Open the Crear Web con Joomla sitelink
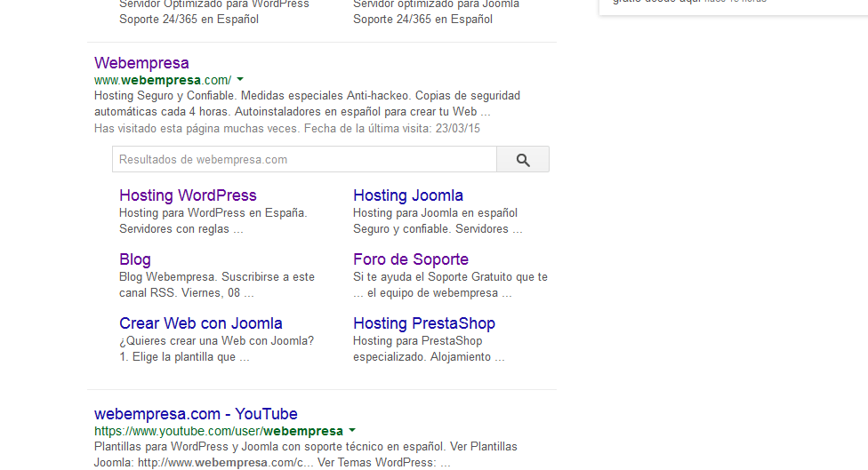This screenshot has height=470, width=868. [x=200, y=323]
